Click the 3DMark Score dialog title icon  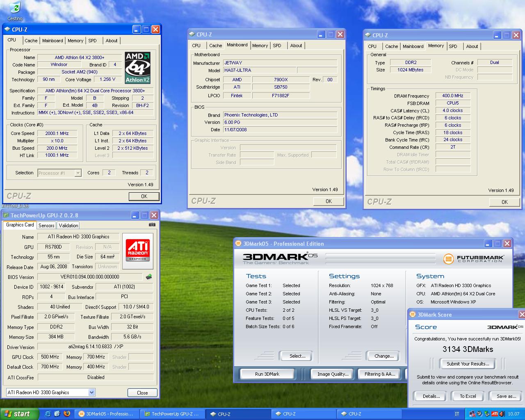(x=413, y=315)
